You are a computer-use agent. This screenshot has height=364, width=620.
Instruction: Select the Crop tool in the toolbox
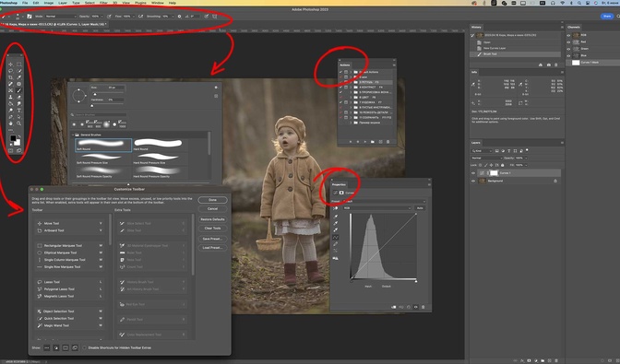tap(11, 77)
